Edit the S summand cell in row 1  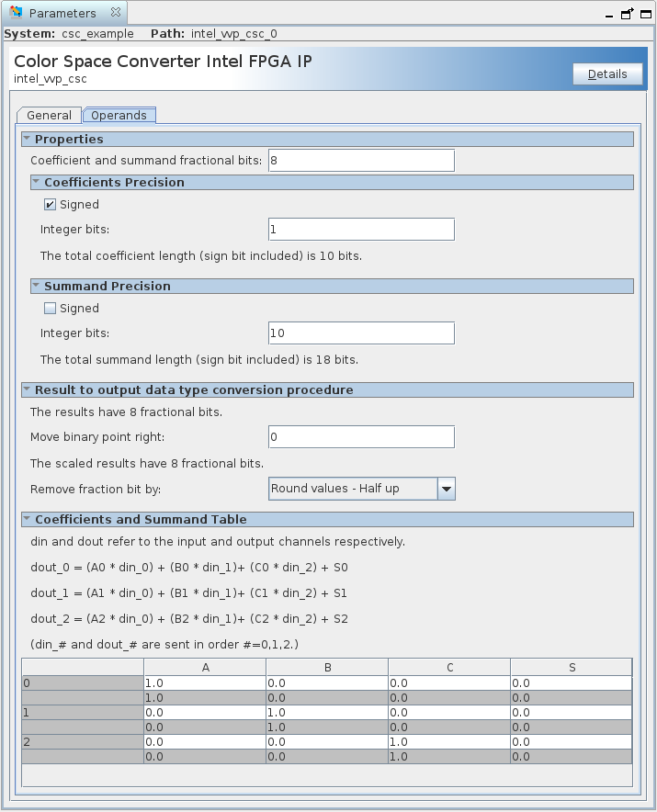coord(572,713)
